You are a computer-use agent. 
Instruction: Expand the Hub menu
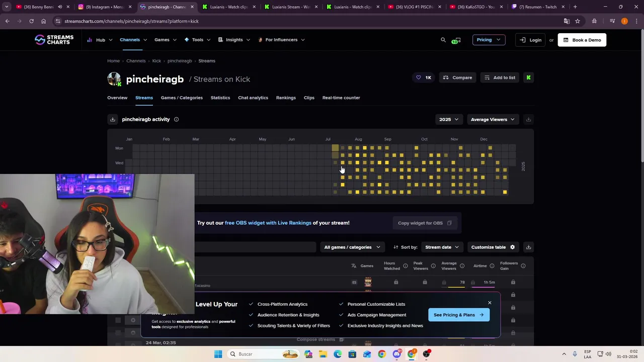(100, 40)
